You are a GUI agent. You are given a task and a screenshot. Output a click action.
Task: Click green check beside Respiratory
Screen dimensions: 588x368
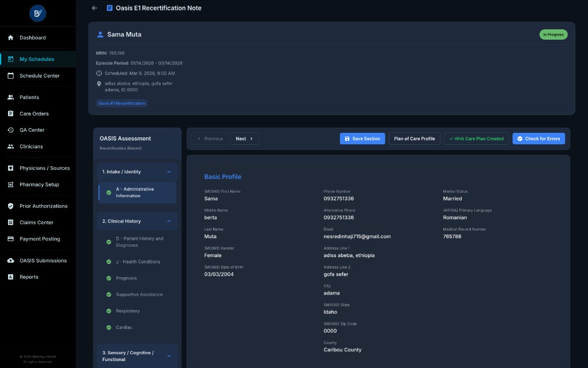(109, 311)
